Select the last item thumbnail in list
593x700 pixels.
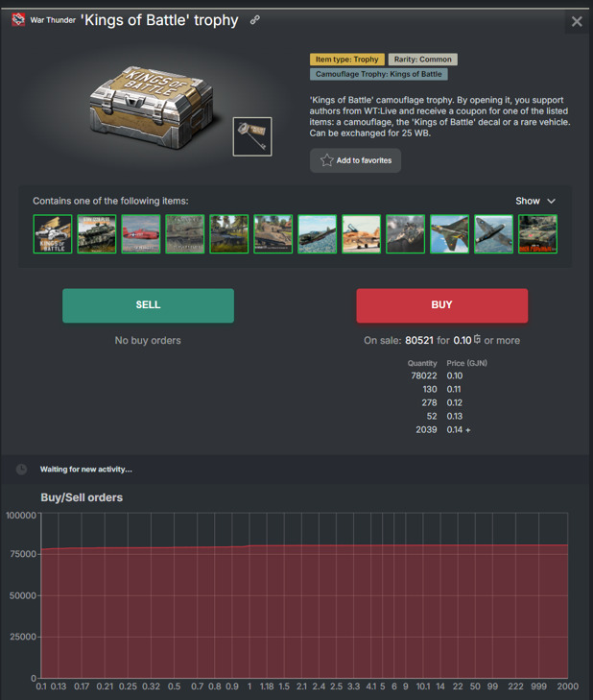[537, 234]
